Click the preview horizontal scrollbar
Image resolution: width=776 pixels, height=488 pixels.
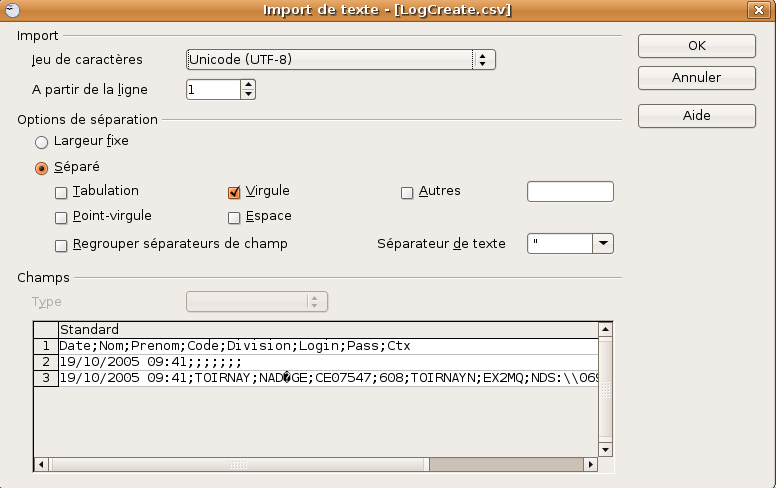click(x=316, y=464)
